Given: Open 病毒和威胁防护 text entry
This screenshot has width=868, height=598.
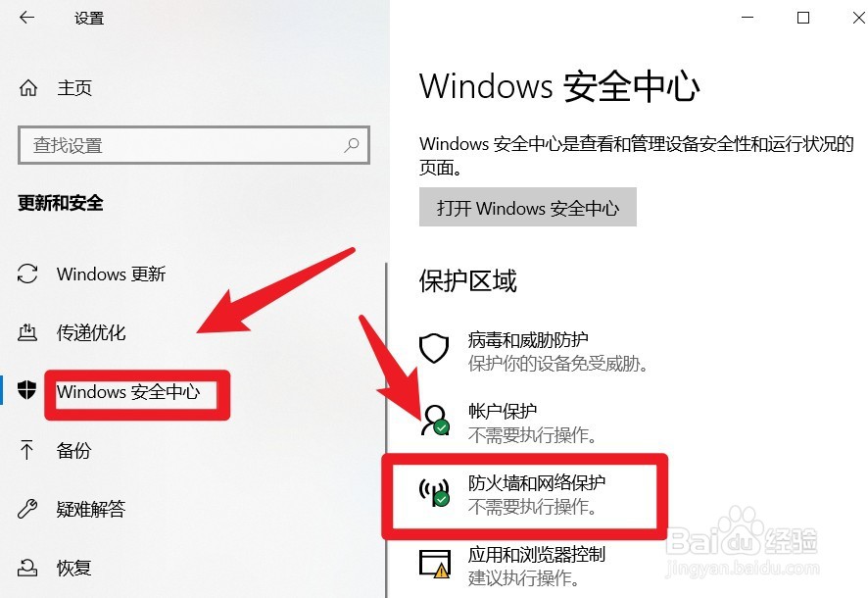Looking at the screenshot, I should point(528,339).
